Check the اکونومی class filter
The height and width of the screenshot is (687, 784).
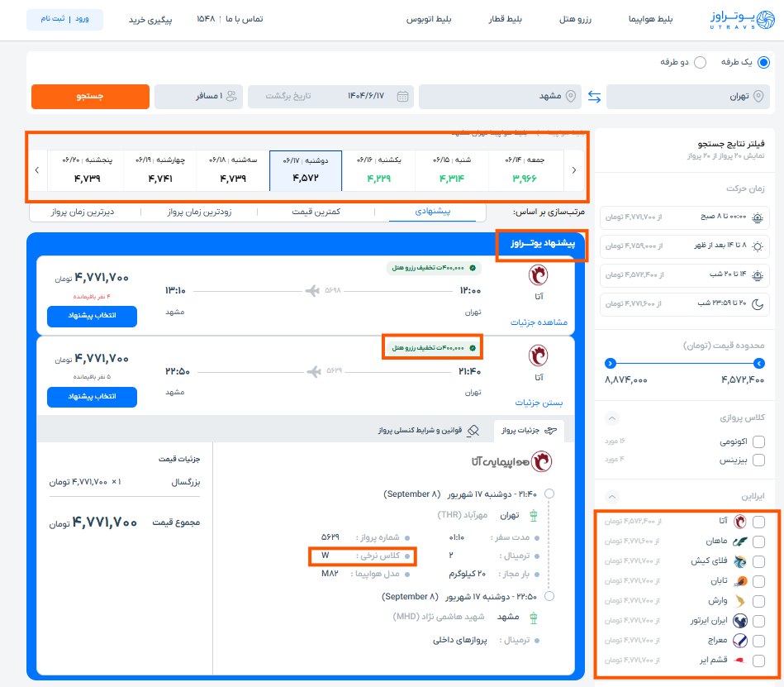pyautogui.click(x=758, y=441)
